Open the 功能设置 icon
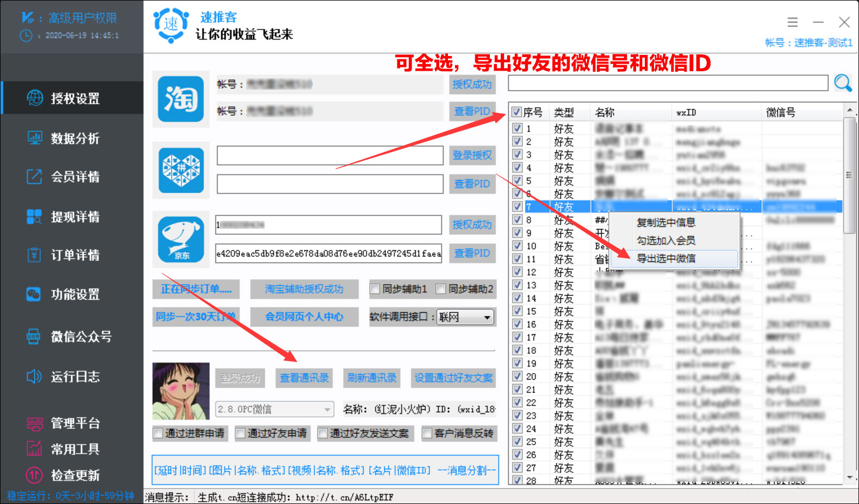 pos(34,294)
